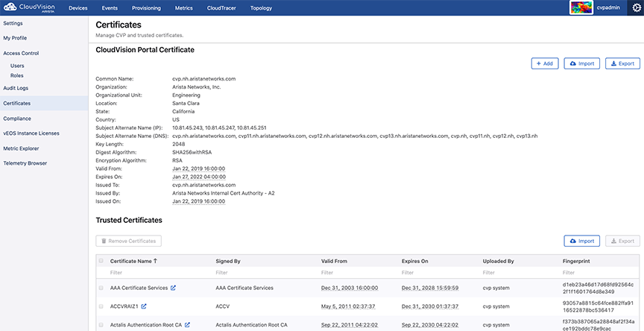This screenshot has width=644, height=331.
Task: Toggle the select-all certificates checkbox
Action: tap(101, 260)
